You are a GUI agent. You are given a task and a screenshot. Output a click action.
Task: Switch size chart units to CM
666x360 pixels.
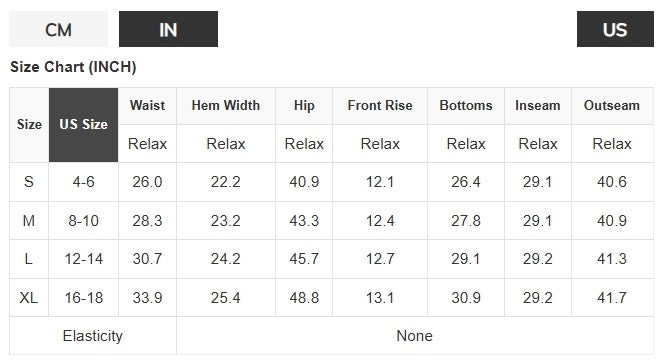[x=58, y=29]
